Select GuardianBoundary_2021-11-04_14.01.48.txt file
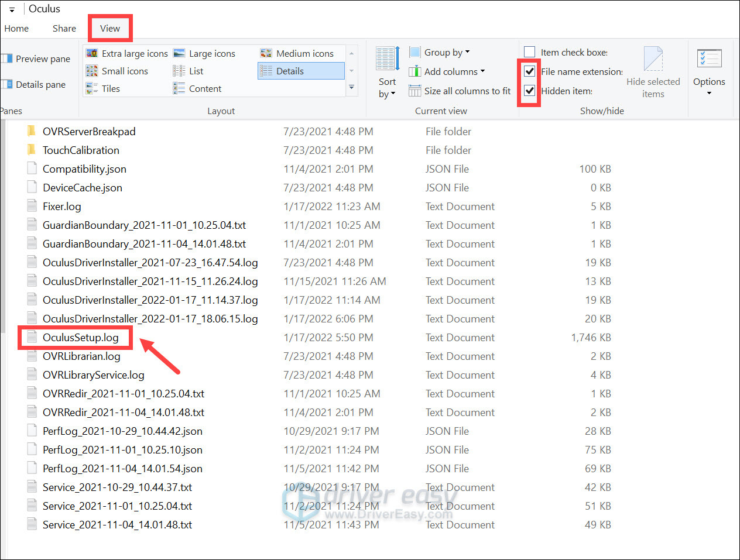The height and width of the screenshot is (560, 740). pos(144,243)
